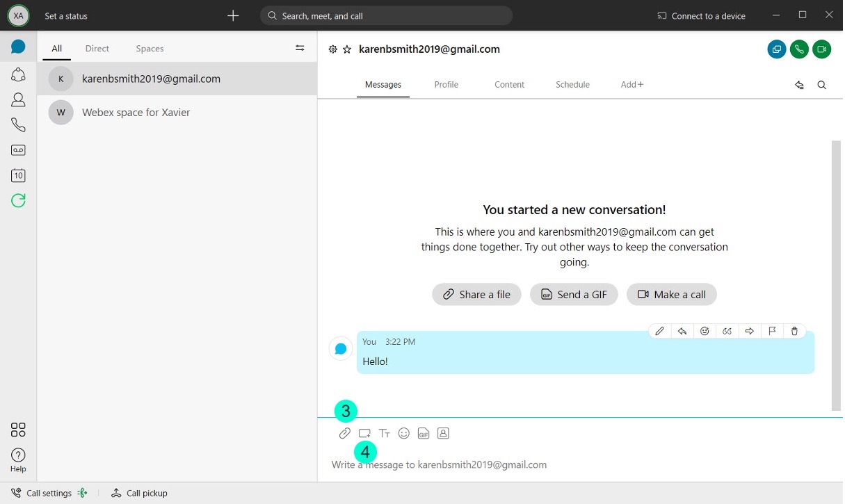Screen dimensions: 845x504
Task: Open the emoji picker in composer
Action: [404, 433]
